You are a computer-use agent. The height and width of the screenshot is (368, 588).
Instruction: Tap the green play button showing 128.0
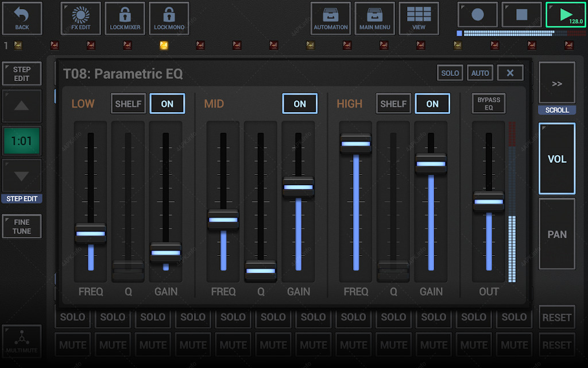(x=566, y=14)
